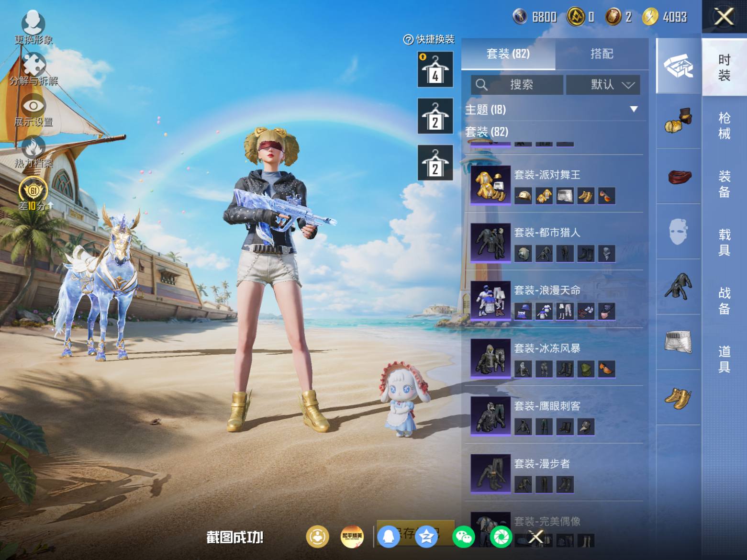Pick the white pants item in 浪漫天命 set

point(565,312)
